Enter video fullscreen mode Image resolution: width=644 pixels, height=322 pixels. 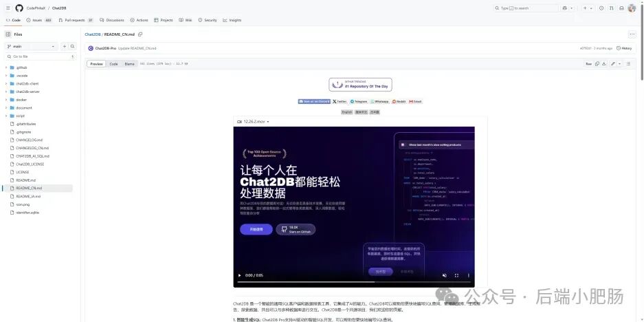coord(456,275)
